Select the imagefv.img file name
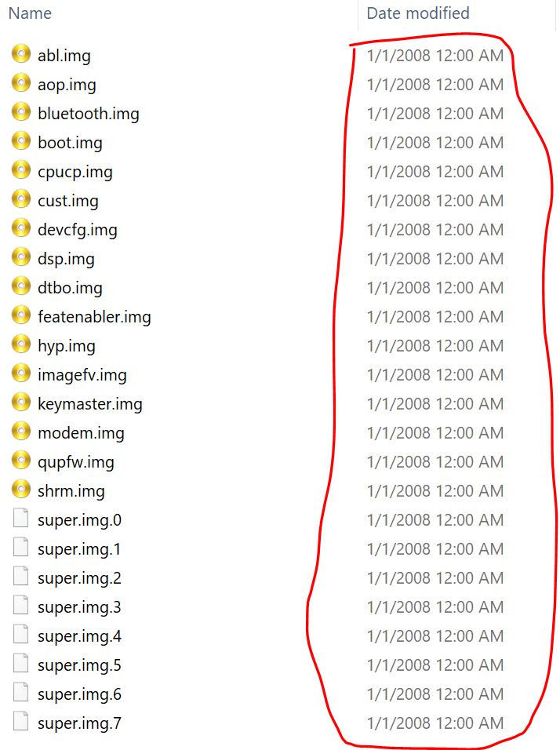Image resolution: width=560 pixels, height=750 pixels. click(x=82, y=375)
